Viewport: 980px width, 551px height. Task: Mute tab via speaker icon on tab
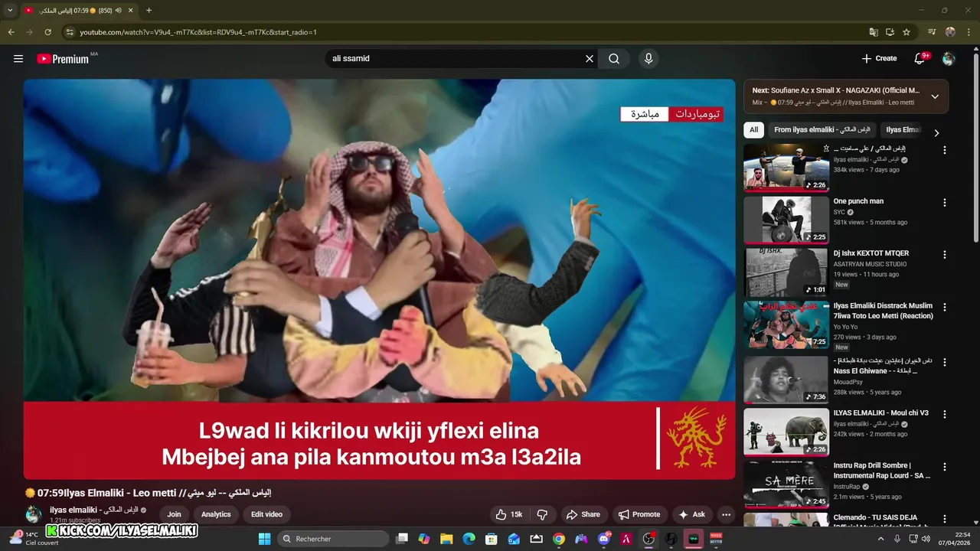(x=119, y=10)
